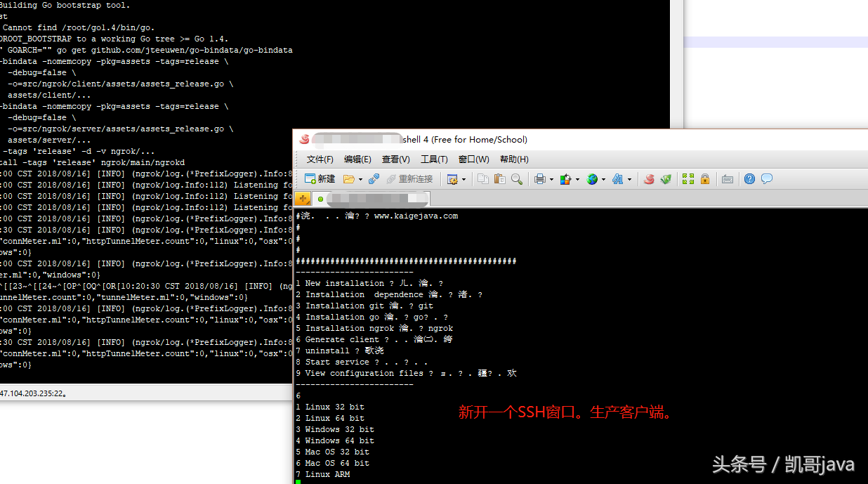The image size is (868, 484).
Task: Expand the font dropdown arrow
Action: tap(629, 180)
